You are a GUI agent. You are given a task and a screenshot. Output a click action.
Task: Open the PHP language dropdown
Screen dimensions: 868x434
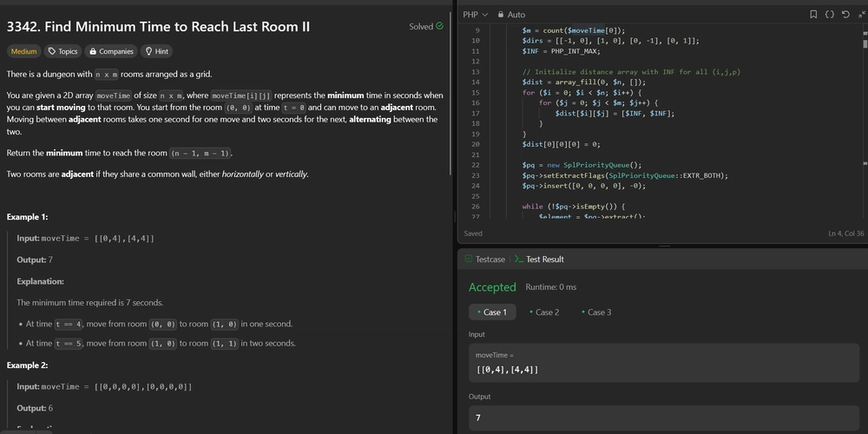(476, 15)
